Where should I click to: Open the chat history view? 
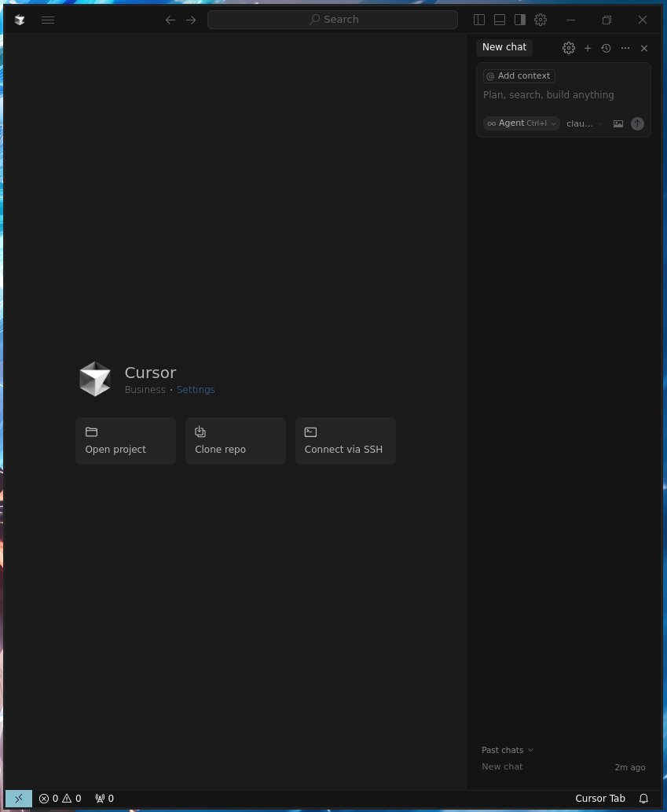pyautogui.click(x=606, y=48)
